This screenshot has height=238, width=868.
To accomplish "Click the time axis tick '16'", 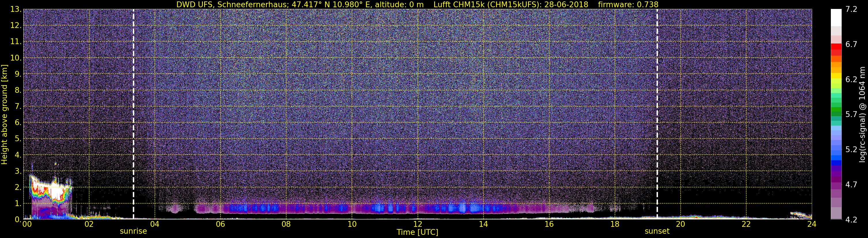I will tap(549, 224).
